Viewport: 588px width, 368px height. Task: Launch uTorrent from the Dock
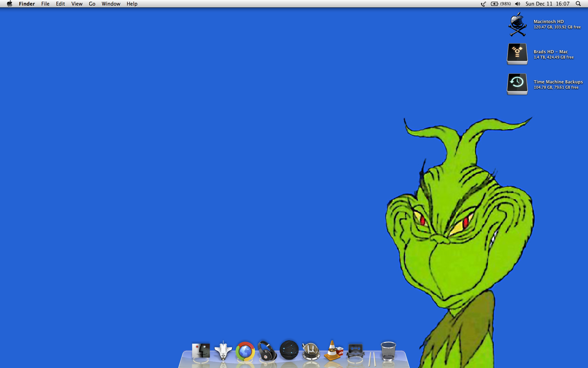point(311,351)
